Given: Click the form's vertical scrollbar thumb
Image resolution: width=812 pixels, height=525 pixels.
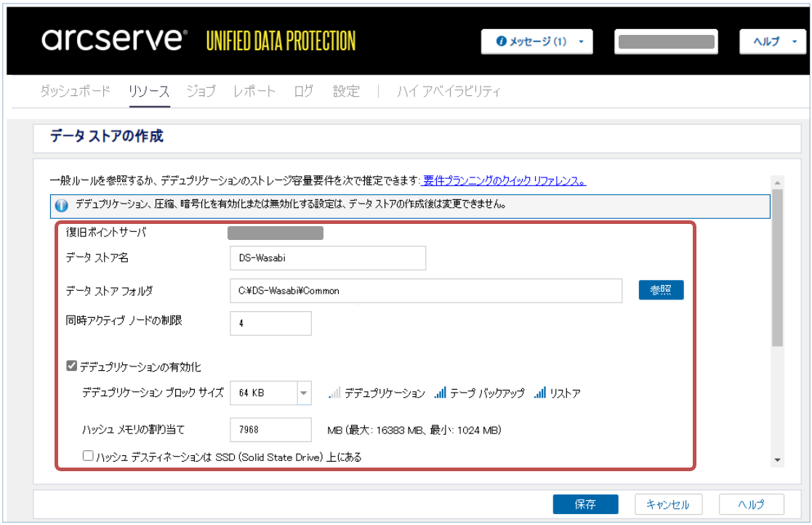Looking at the screenshot, I should pos(777,268).
